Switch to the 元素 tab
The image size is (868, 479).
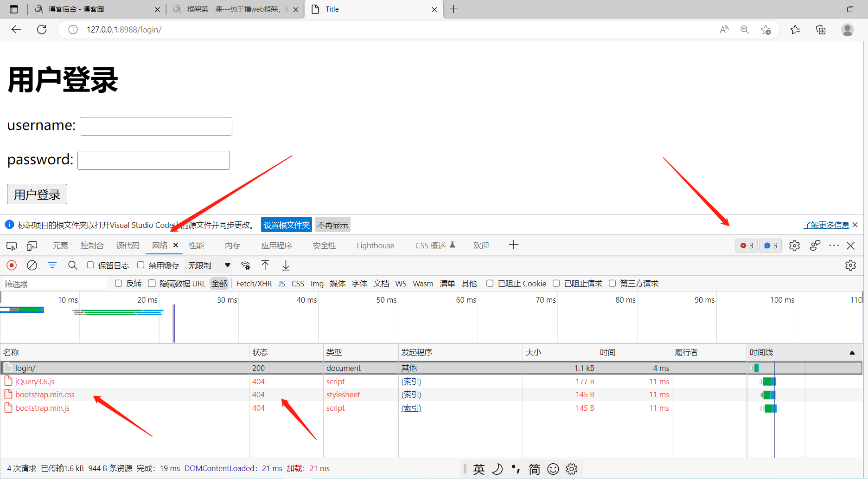tap(60, 246)
